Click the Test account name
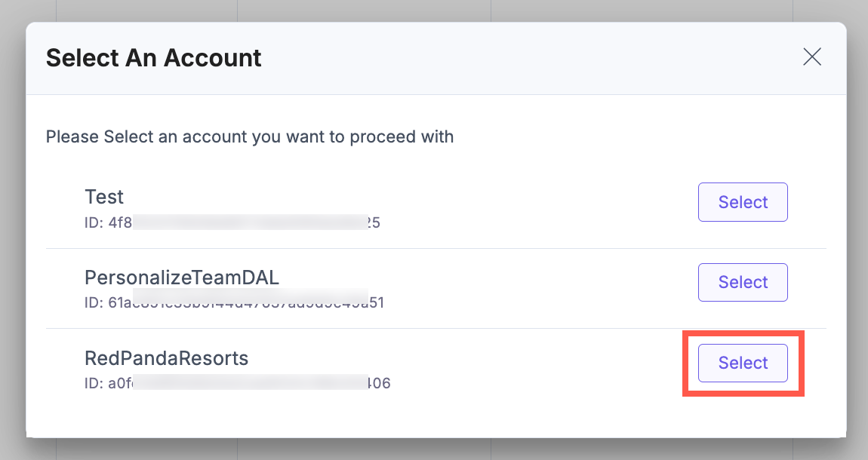Image resolution: width=868 pixels, height=460 pixels. tap(104, 197)
